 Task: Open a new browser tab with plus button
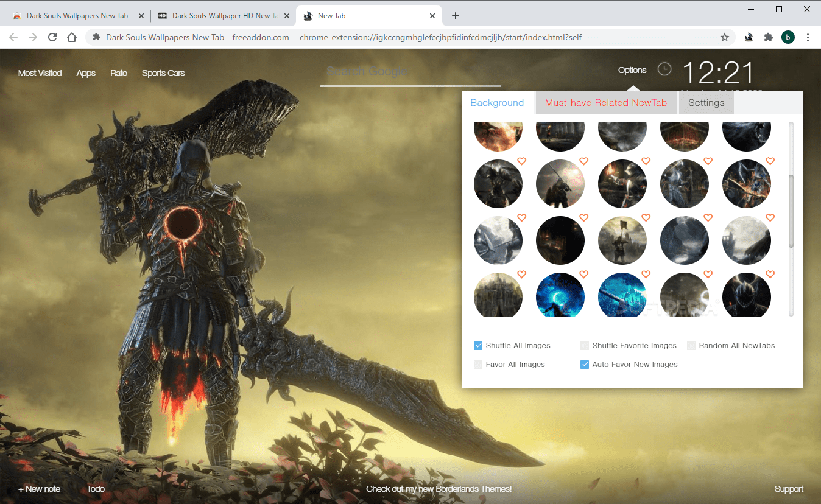456,16
